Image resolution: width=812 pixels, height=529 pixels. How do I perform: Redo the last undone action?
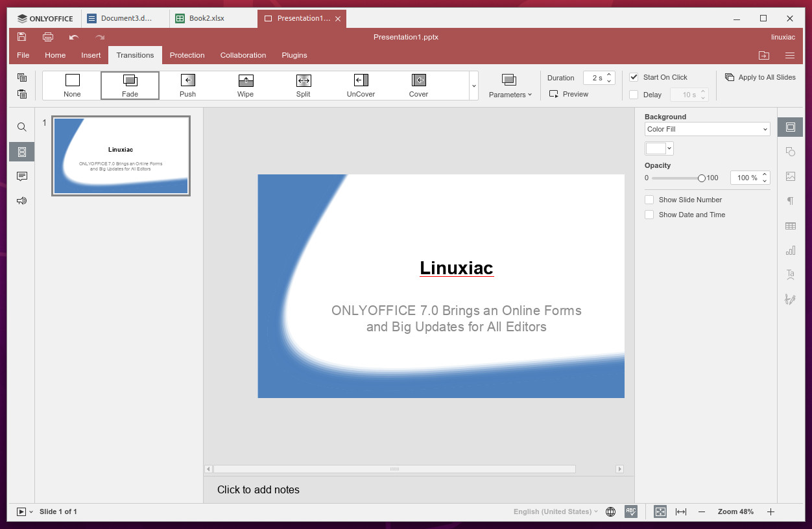pos(100,37)
